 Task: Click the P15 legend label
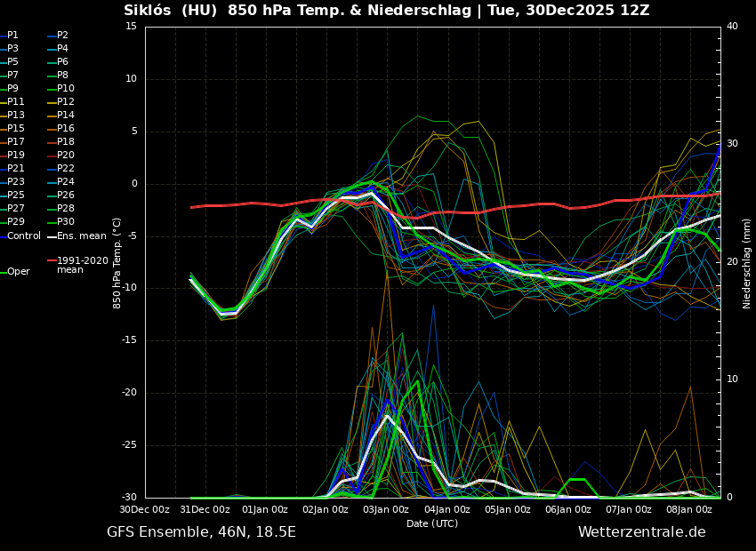pos(16,129)
